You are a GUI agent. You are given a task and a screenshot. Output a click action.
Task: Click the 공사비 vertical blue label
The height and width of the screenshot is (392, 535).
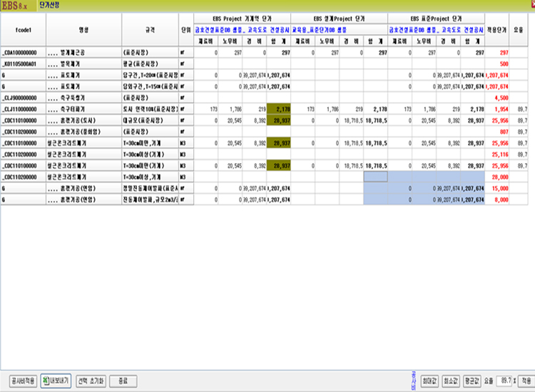click(413, 378)
